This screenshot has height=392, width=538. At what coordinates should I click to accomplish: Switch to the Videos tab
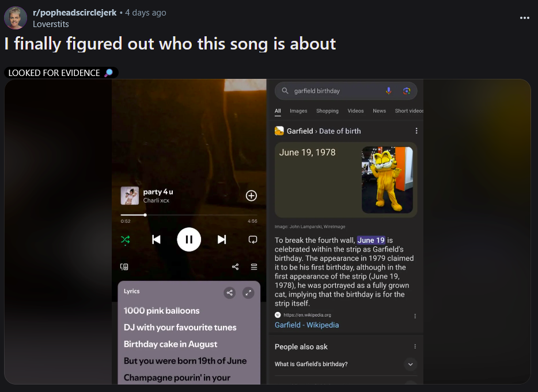355,111
